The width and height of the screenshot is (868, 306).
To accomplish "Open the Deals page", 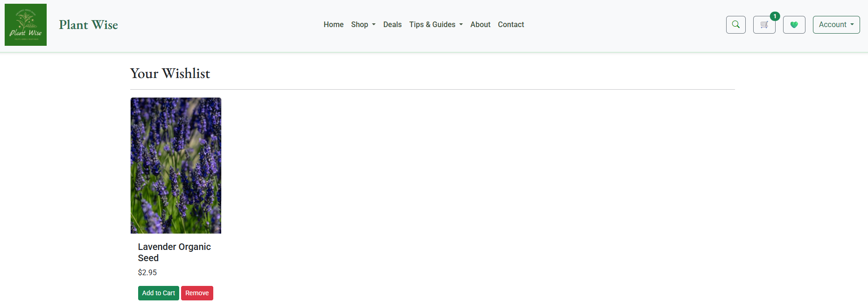I will (392, 24).
